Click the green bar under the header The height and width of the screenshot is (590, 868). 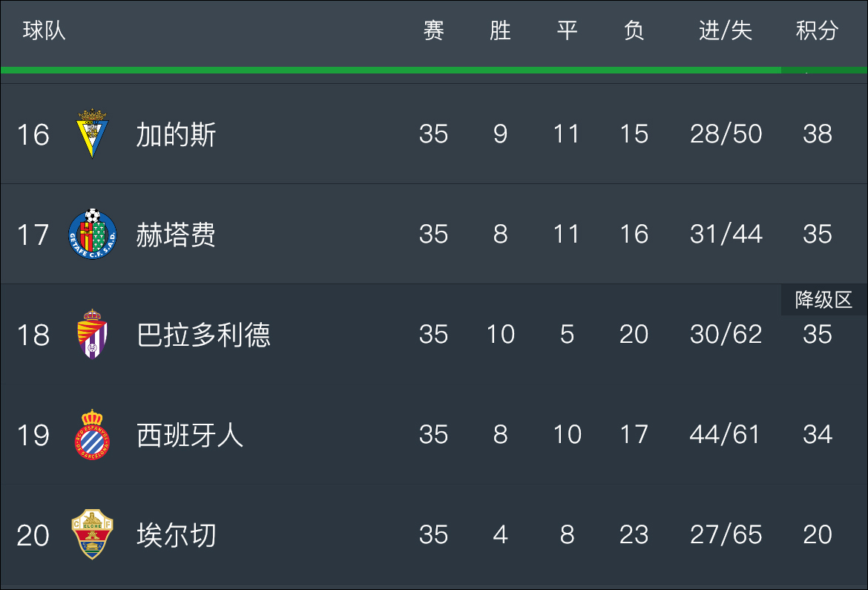click(434, 70)
